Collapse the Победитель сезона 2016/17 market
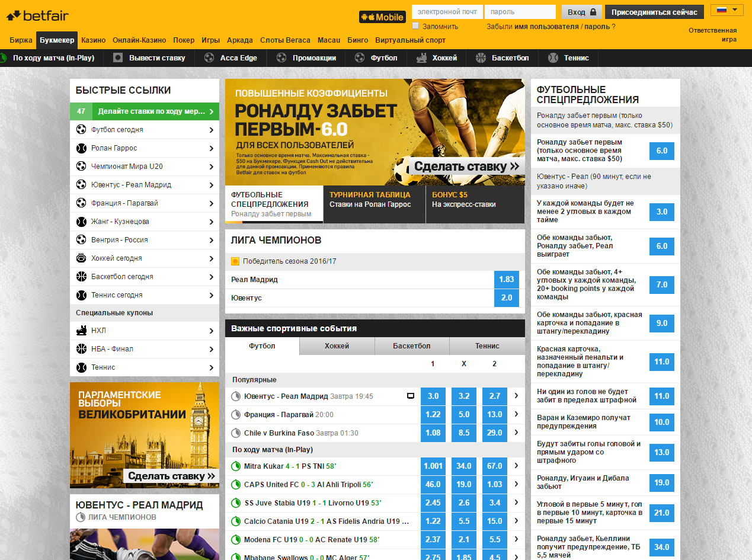Viewport: 752px width, 560px height. coord(235,261)
